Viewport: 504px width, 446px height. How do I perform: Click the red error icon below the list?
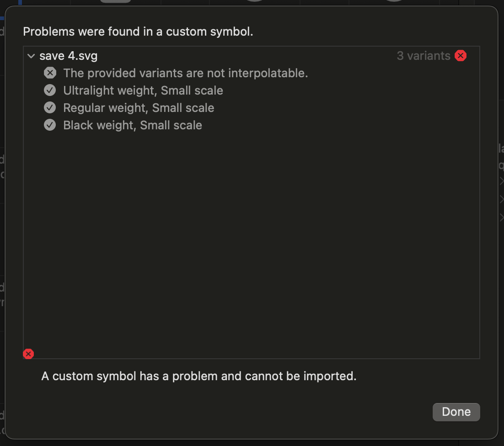[28, 354]
